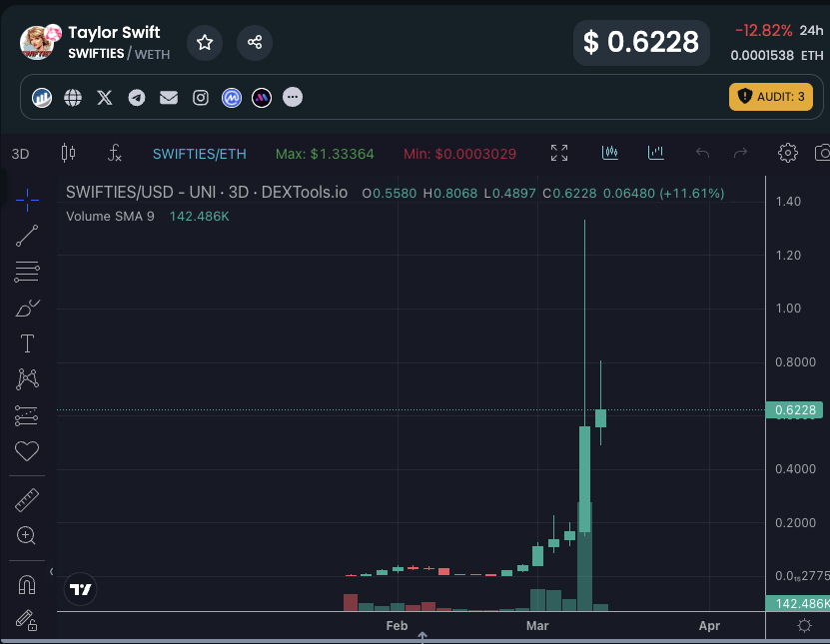
Task: Add Taylor Swift token to favorites star
Action: coord(205,42)
